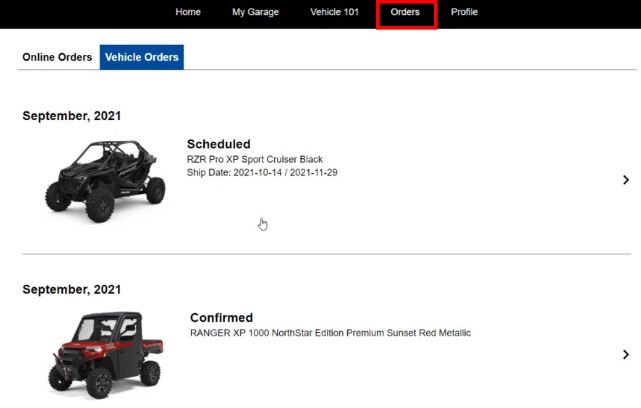Click the Confirmed order status heading
641x408 pixels.
pos(221,318)
